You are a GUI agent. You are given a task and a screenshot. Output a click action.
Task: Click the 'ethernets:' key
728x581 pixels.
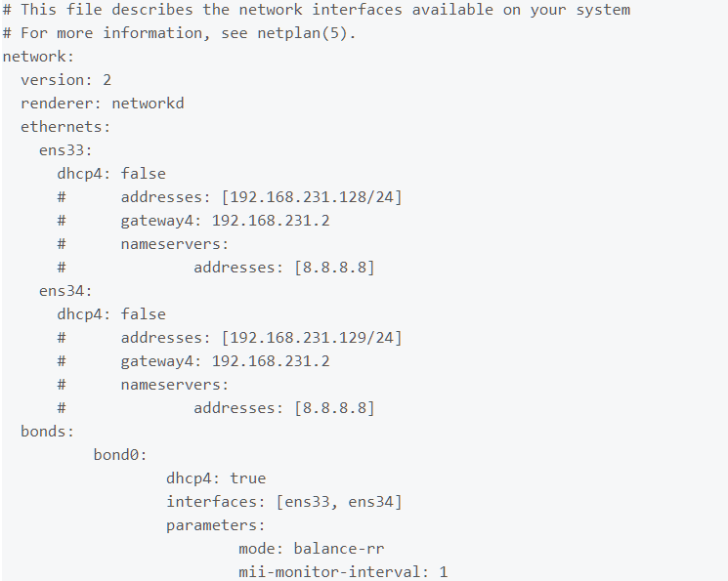(65, 127)
